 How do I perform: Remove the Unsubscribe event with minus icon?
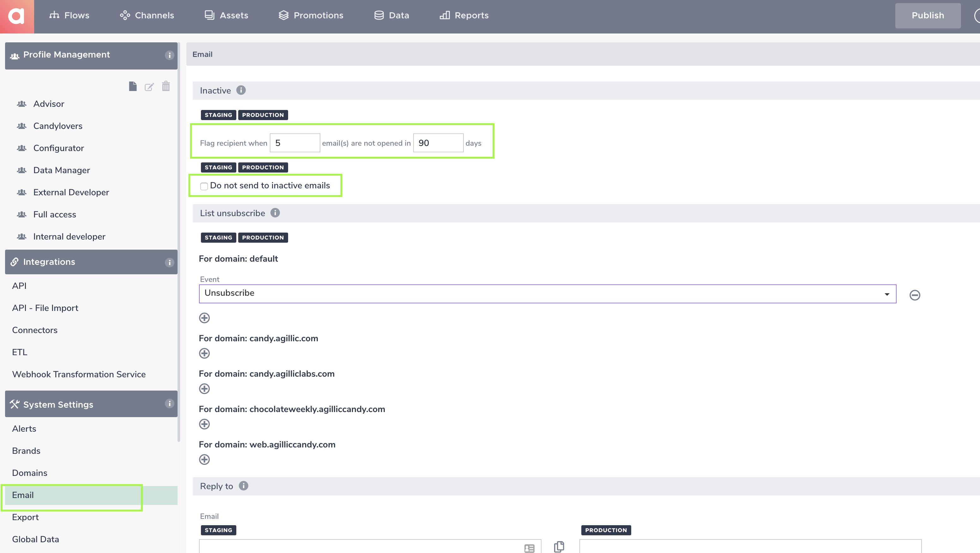coord(915,295)
